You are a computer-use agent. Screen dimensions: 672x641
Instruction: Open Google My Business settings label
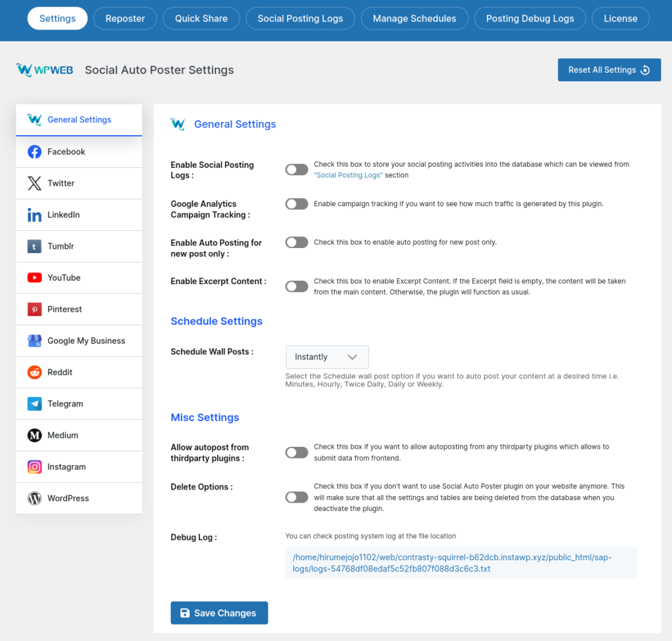(x=86, y=341)
